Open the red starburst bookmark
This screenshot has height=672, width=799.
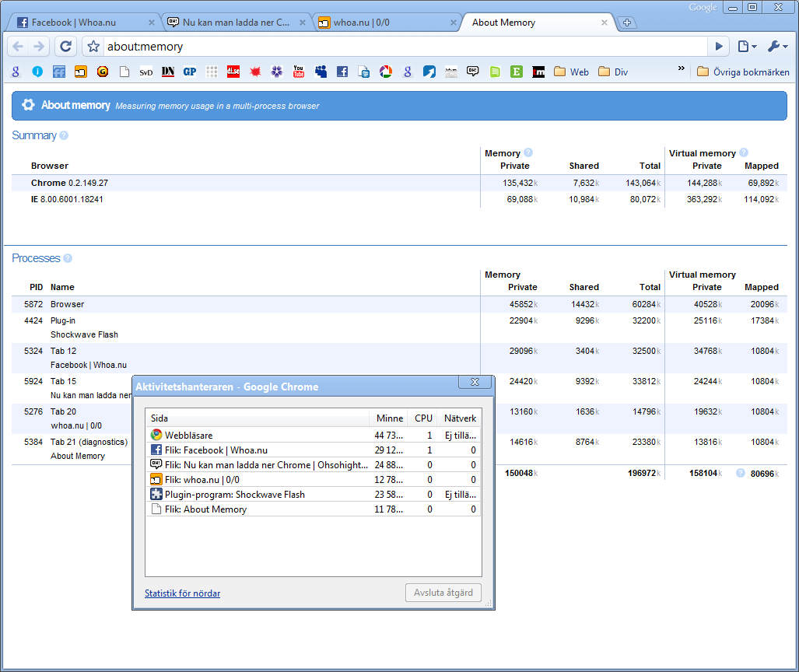255,72
